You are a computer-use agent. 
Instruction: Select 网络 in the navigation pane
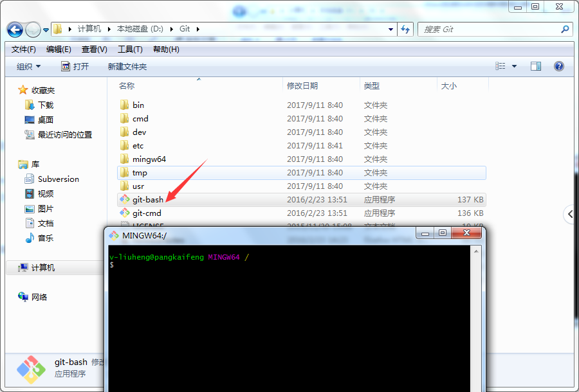click(33, 297)
